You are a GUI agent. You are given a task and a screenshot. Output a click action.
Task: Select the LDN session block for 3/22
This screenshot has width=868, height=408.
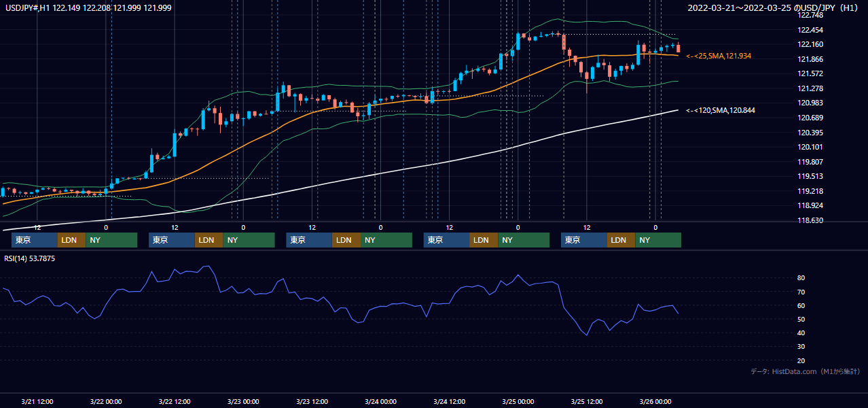tap(209, 240)
